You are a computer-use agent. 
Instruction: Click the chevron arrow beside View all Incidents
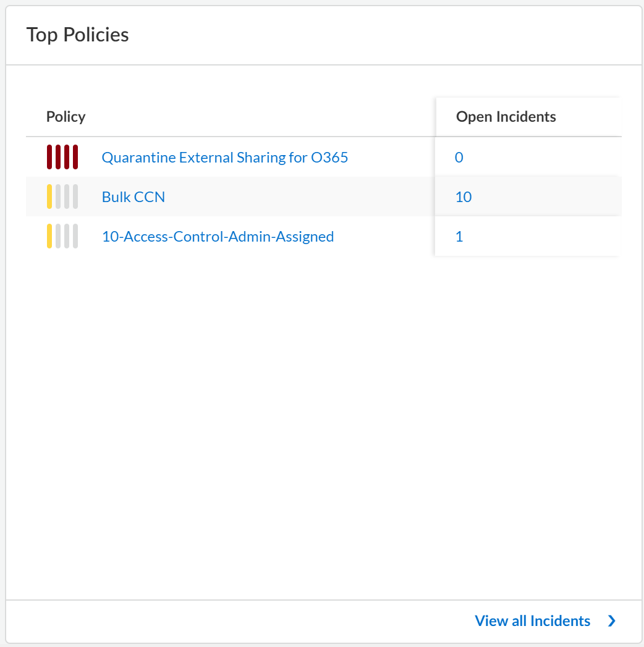(x=612, y=621)
